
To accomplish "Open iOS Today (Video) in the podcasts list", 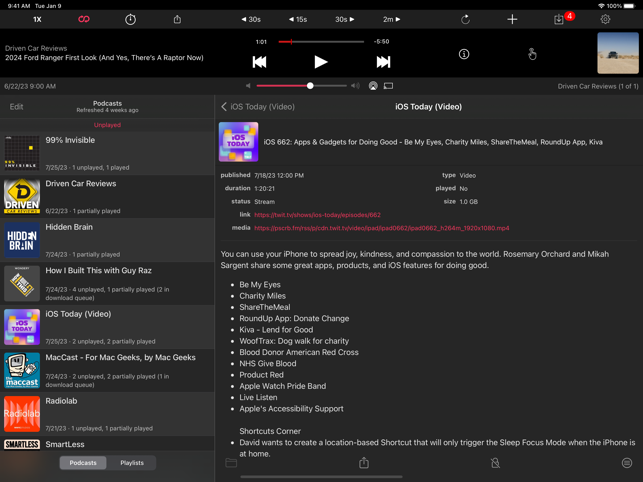I will tap(107, 327).
